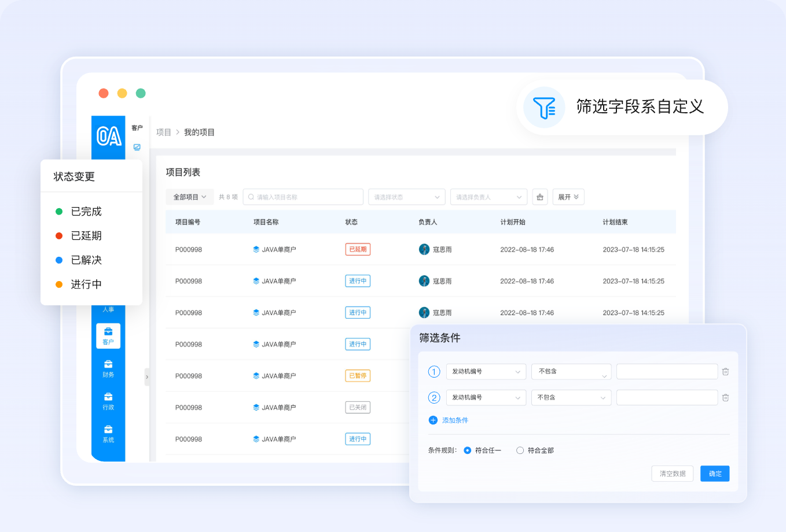Open the 行政 module in sidebar
The width and height of the screenshot is (786, 532).
point(108,401)
